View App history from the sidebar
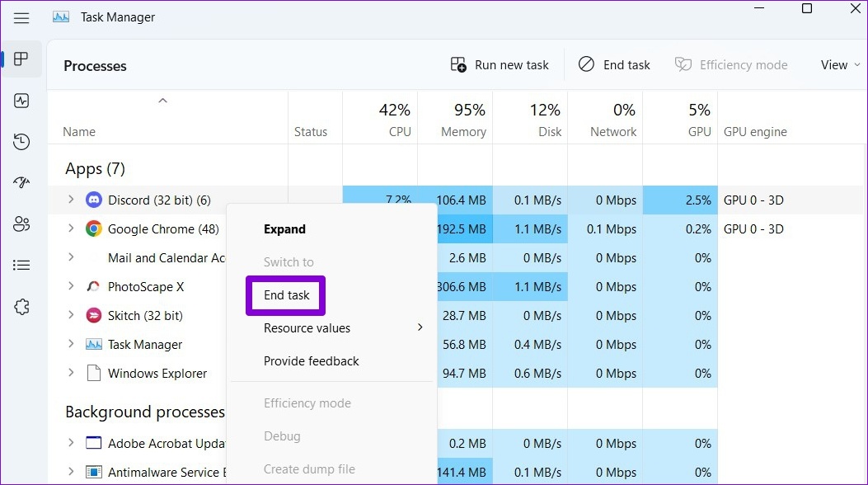The height and width of the screenshot is (485, 868). click(21, 141)
